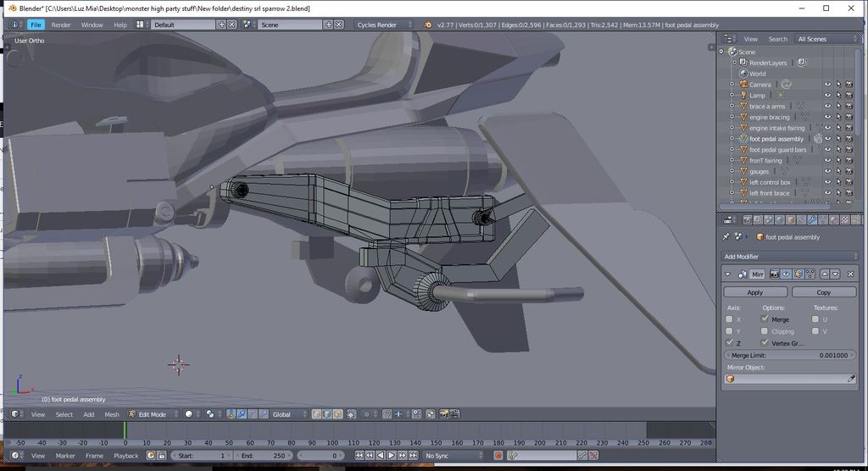Enable X axis mirror checkbox
This screenshot has width=868, height=471.
(729, 319)
